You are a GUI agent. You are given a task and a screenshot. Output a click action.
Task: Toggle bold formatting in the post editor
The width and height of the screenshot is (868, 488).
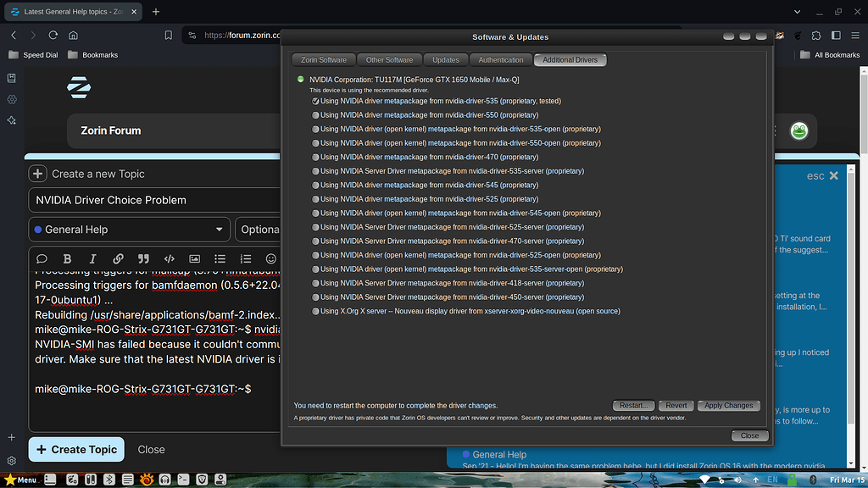click(x=67, y=258)
